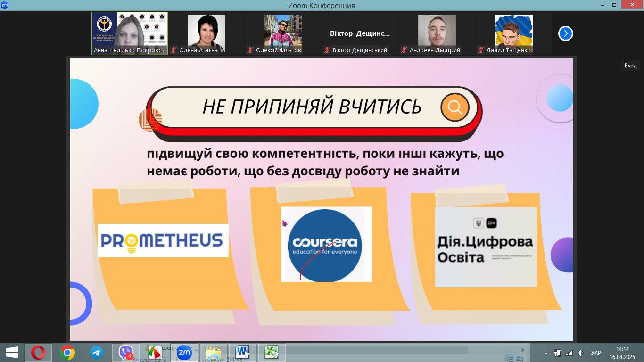Click muted mic icon beside Віктор Дещинський

[x=328, y=50]
